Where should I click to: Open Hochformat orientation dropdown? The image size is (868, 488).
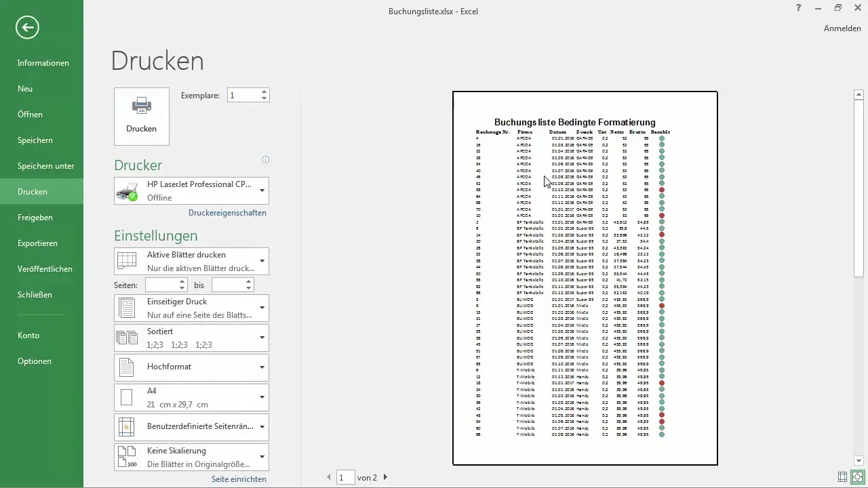[192, 367]
